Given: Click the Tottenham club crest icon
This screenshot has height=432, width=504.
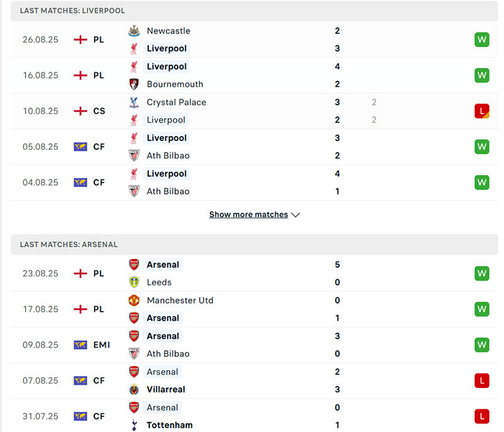Looking at the screenshot, I should point(134,425).
